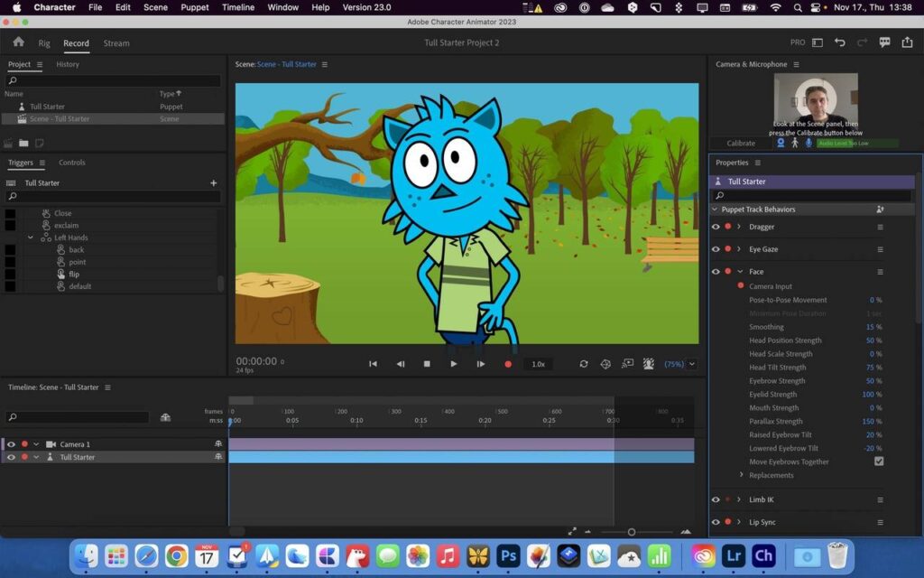Image resolution: width=924 pixels, height=578 pixels.
Task: Expand the Eye Gaze behavior
Action: pyautogui.click(x=739, y=249)
